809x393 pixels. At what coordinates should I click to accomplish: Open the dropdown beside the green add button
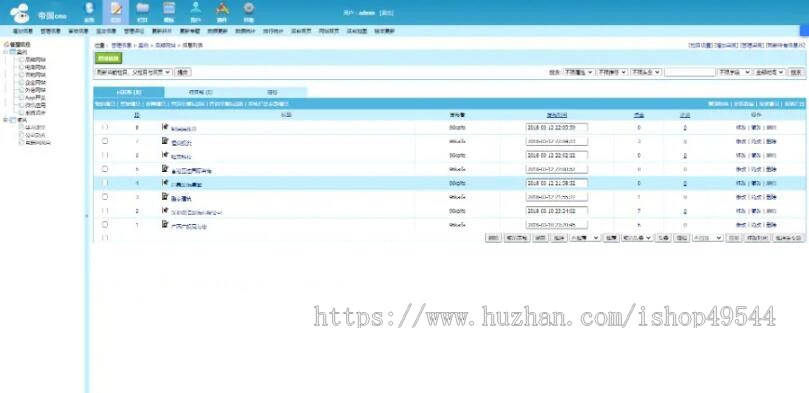pyautogui.click(x=133, y=72)
